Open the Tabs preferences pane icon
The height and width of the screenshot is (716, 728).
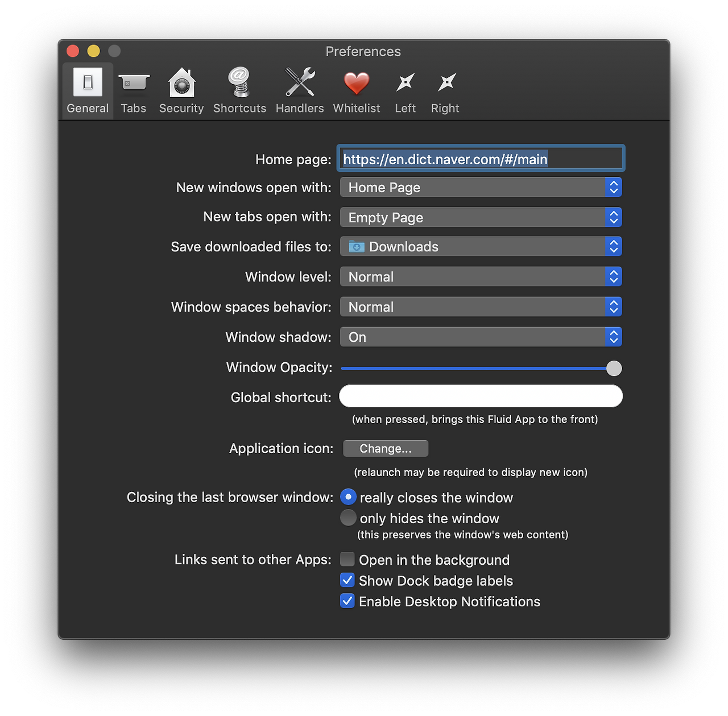click(x=134, y=91)
